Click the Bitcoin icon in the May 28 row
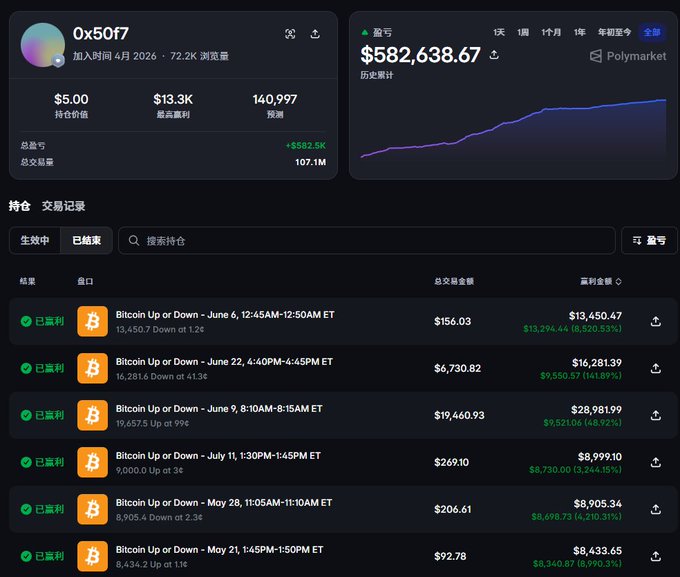The image size is (680, 577). 92,509
